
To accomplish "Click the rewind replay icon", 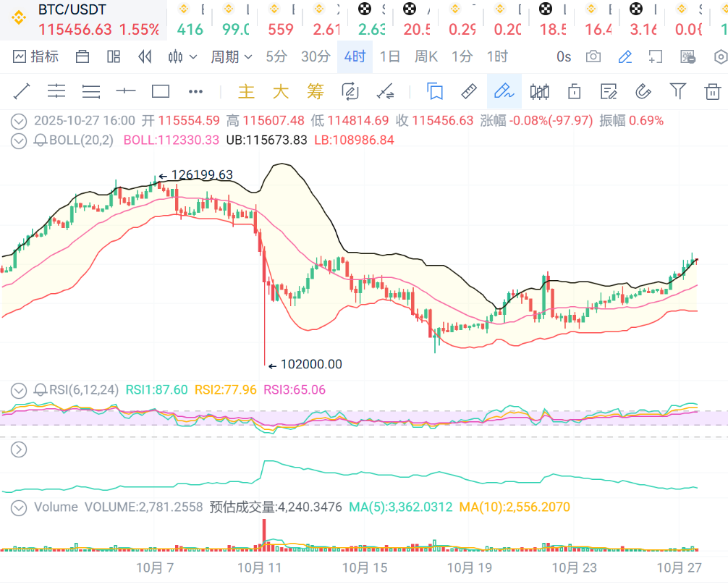I will click(145, 56).
